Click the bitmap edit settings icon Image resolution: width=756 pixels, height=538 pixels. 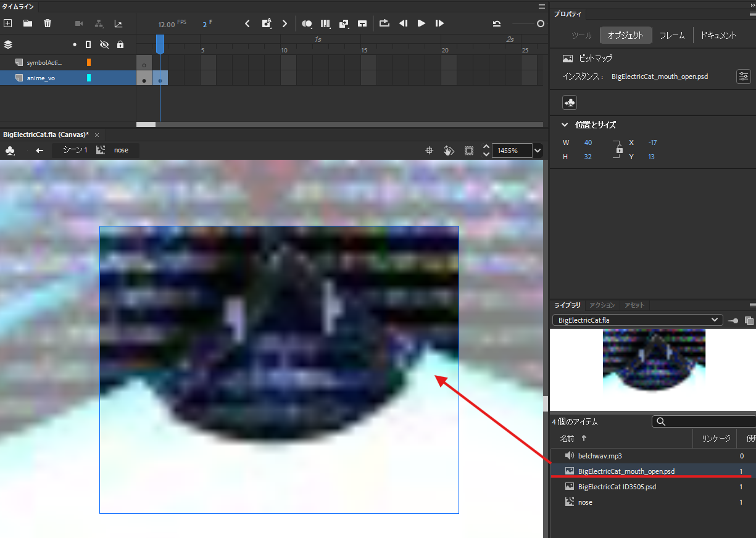point(744,77)
